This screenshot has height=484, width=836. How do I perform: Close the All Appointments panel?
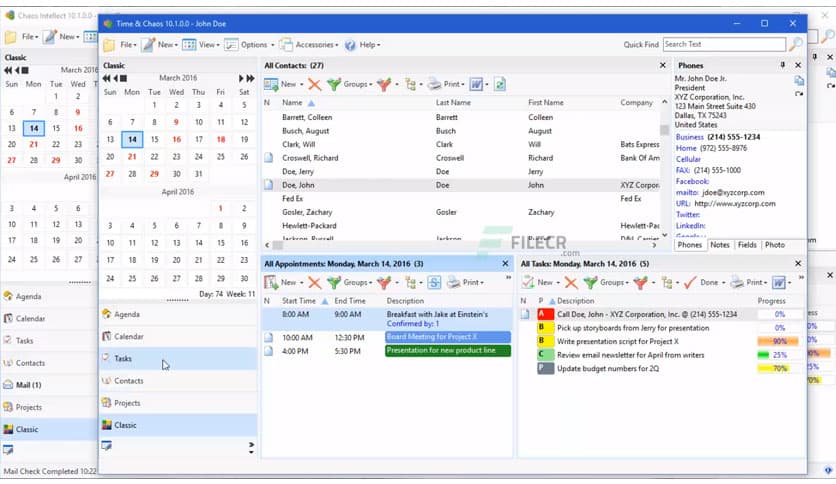coord(505,264)
